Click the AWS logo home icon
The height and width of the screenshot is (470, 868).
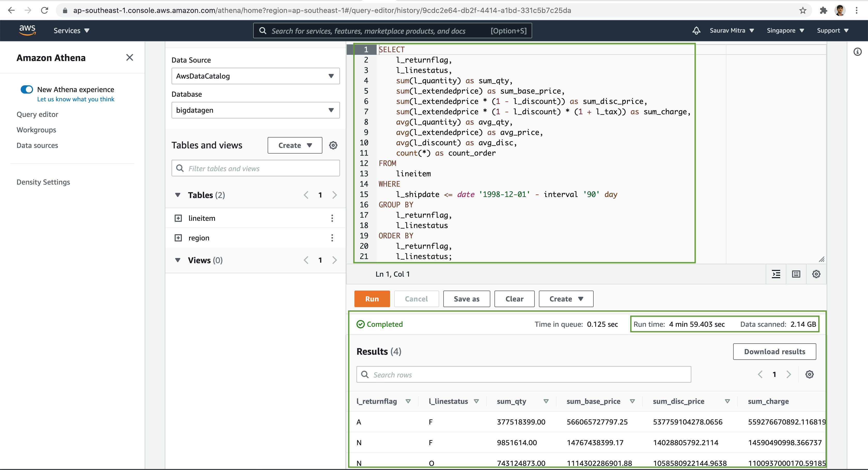(x=27, y=30)
